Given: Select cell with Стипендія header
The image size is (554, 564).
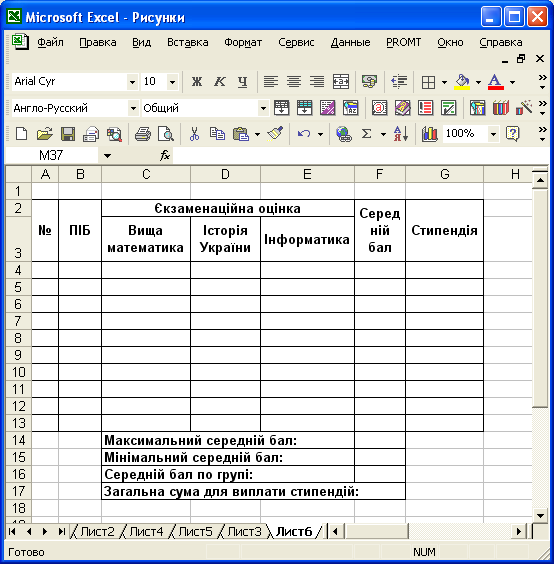Looking at the screenshot, I should point(445,231).
